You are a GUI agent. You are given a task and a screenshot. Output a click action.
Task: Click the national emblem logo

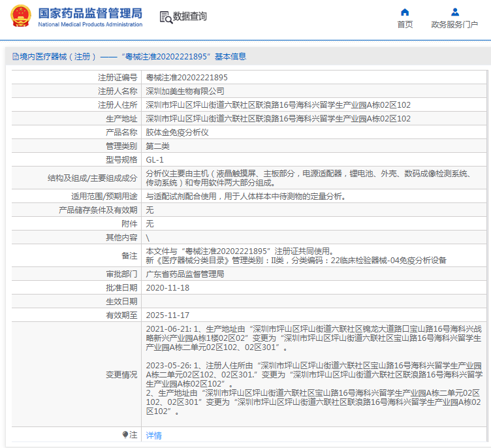(21, 16)
